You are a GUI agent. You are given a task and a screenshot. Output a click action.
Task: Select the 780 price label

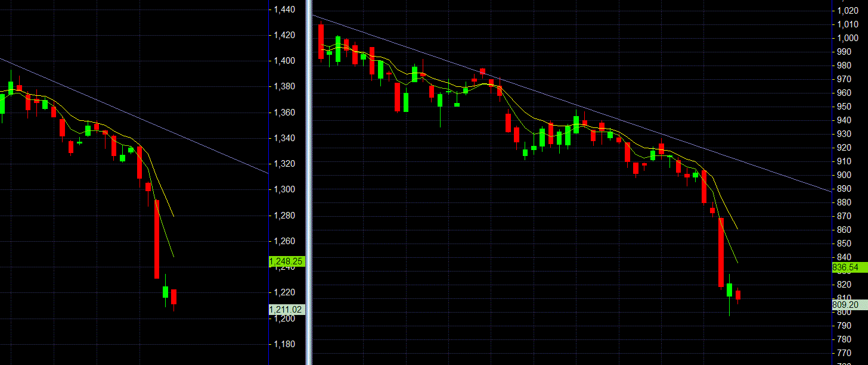click(845, 339)
